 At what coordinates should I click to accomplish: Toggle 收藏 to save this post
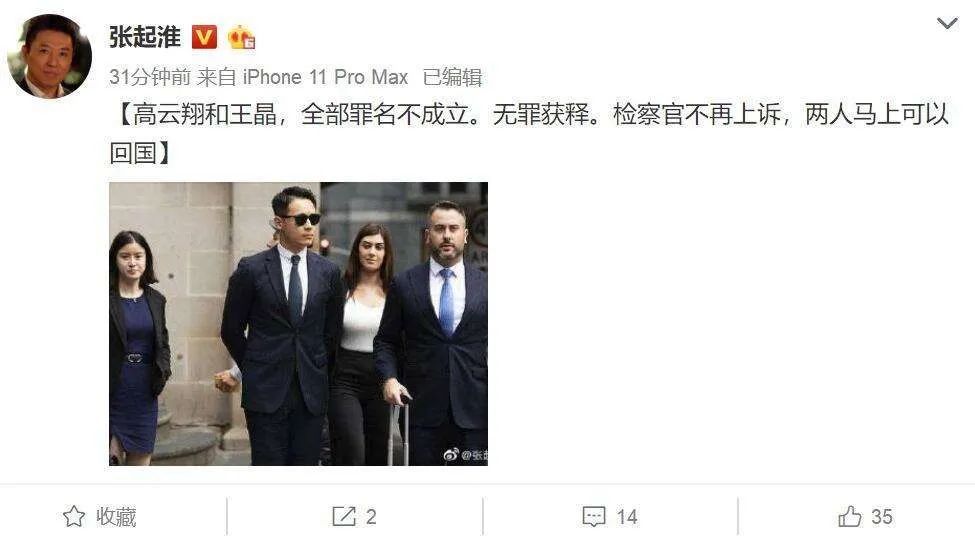click(116, 516)
